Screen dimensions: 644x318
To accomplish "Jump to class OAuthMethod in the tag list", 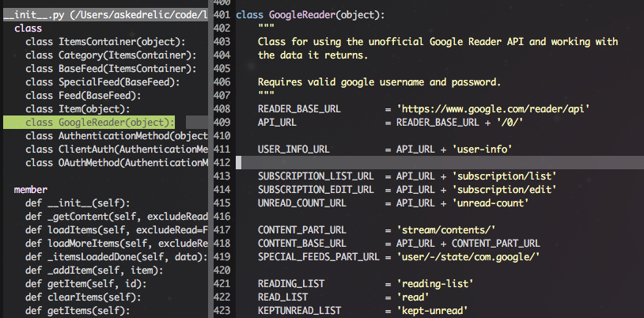I will 116,163.
